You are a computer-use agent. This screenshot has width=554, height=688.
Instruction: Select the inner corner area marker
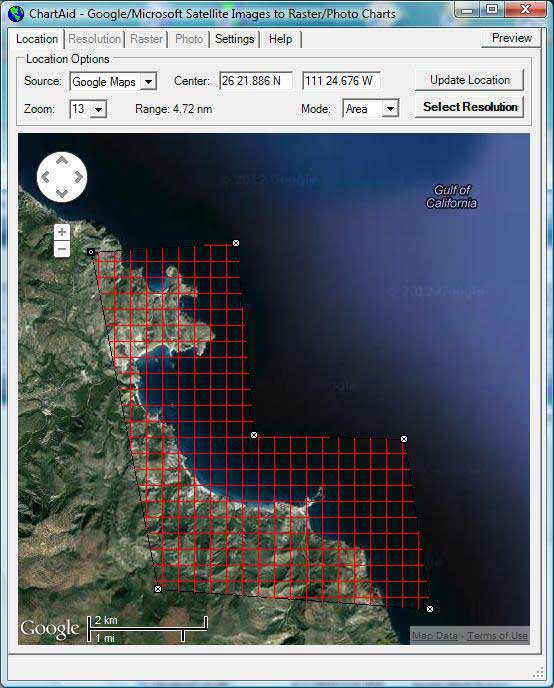tap(254, 435)
